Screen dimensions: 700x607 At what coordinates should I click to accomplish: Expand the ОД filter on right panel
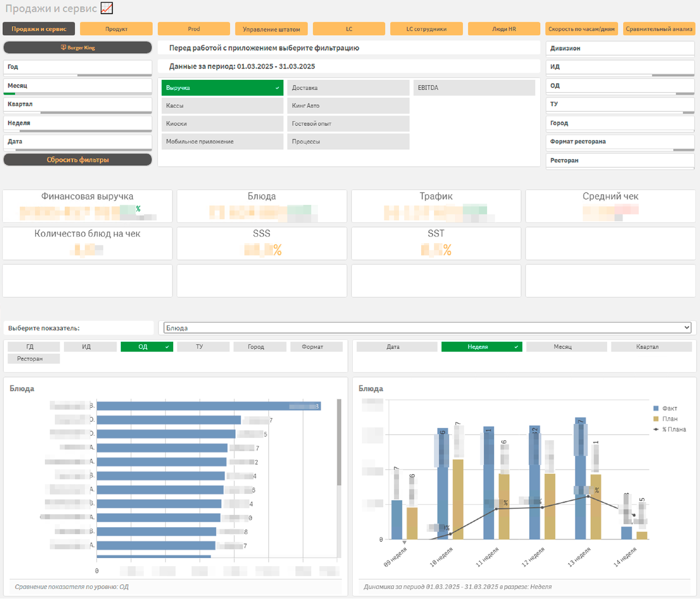click(620, 86)
